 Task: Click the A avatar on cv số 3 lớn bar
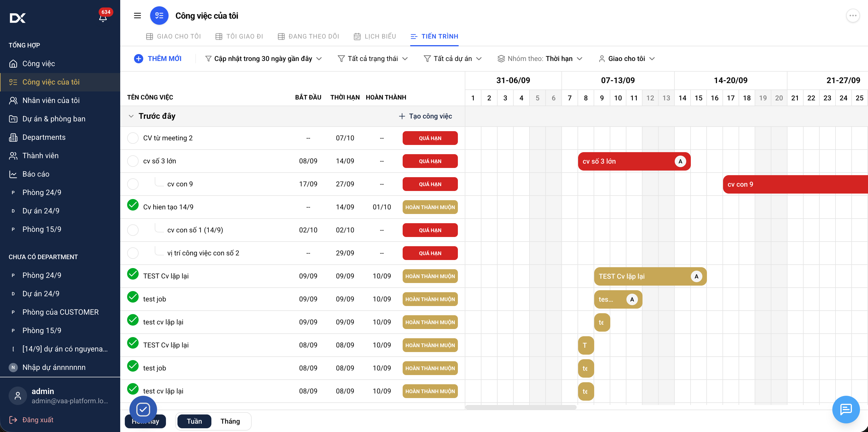(680, 161)
